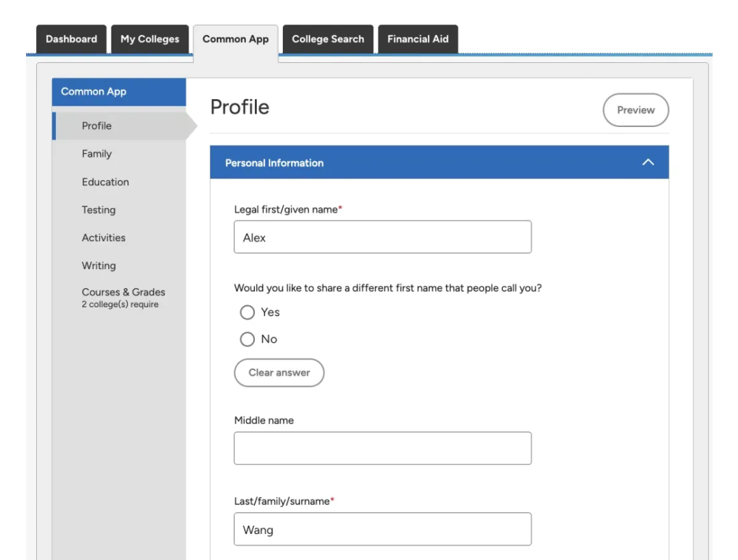Open the Activities section

104,238
